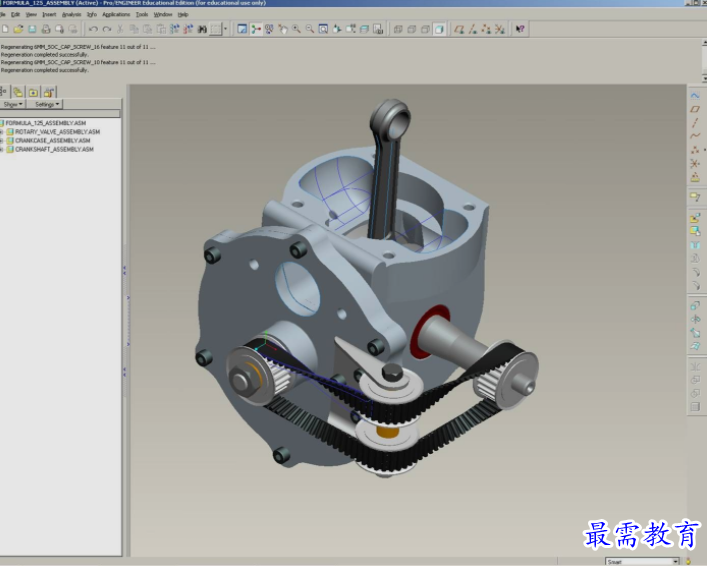Toggle datum axes display
This screenshot has height=566, width=707.
[x=473, y=29]
